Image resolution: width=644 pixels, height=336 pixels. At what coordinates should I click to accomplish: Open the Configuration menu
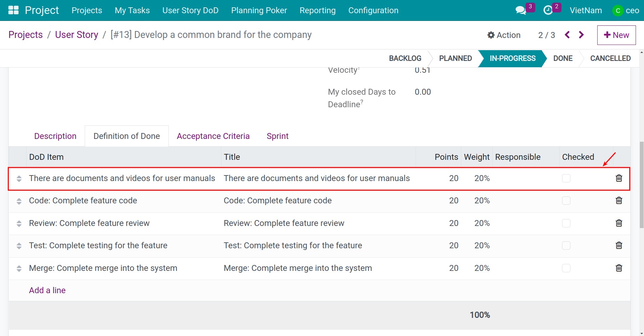tap(373, 10)
